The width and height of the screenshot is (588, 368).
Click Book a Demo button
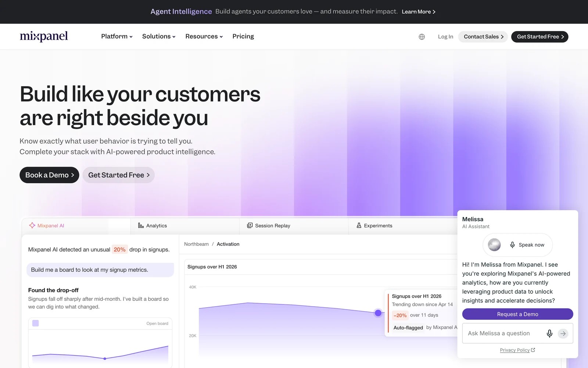click(x=49, y=175)
